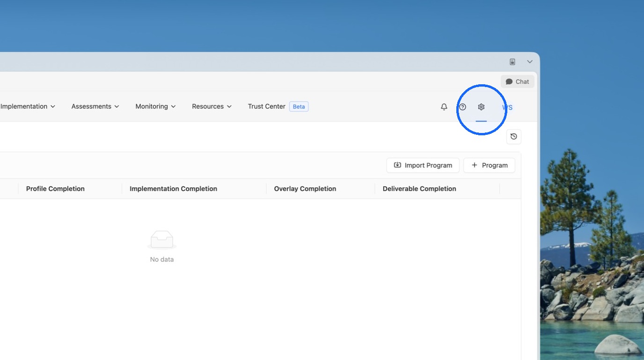Screen dimensions: 644x360
Task: Open the WS user avatar menu
Action: 507,107
